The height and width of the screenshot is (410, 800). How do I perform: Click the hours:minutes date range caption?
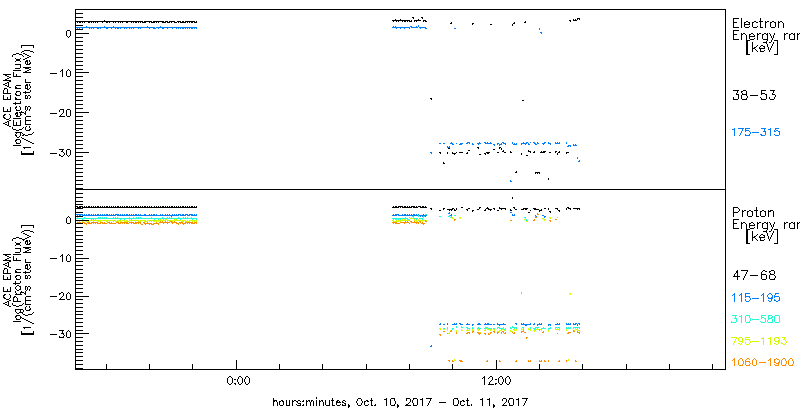click(x=400, y=402)
